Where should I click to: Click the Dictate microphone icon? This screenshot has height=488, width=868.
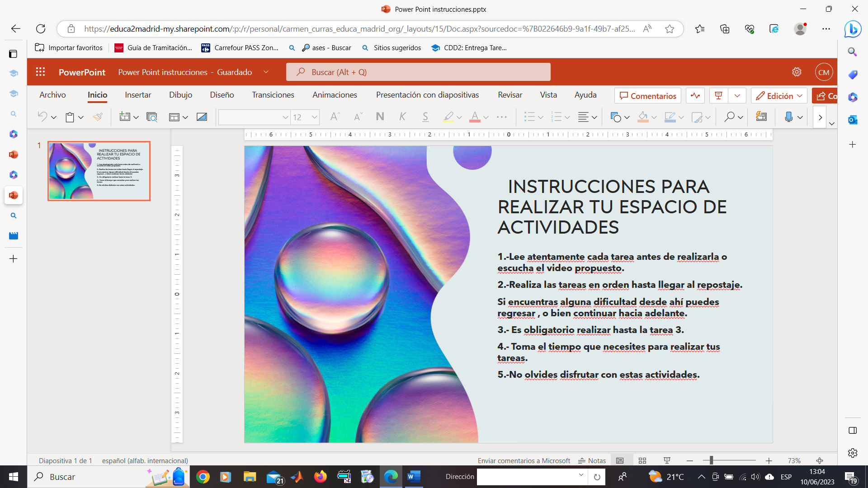[x=788, y=117]
